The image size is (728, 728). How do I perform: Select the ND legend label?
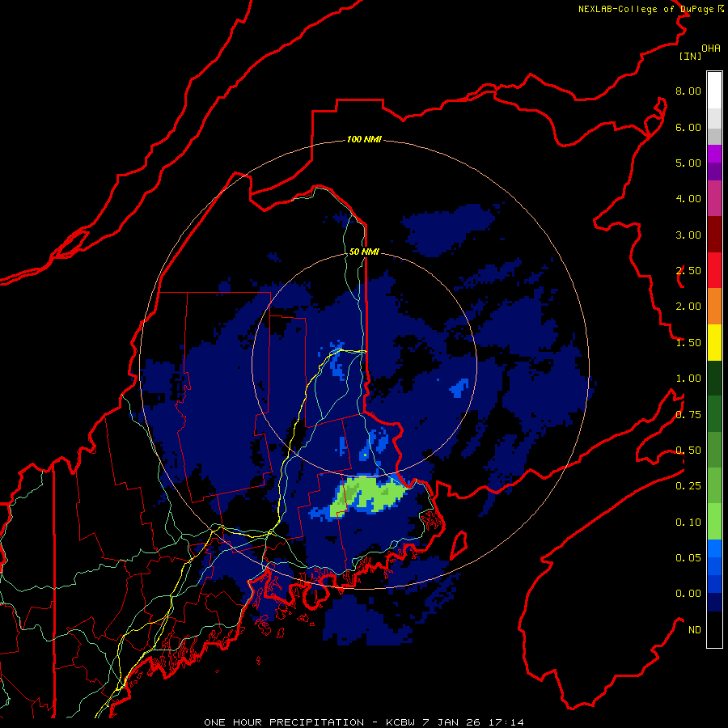point(695,630)
